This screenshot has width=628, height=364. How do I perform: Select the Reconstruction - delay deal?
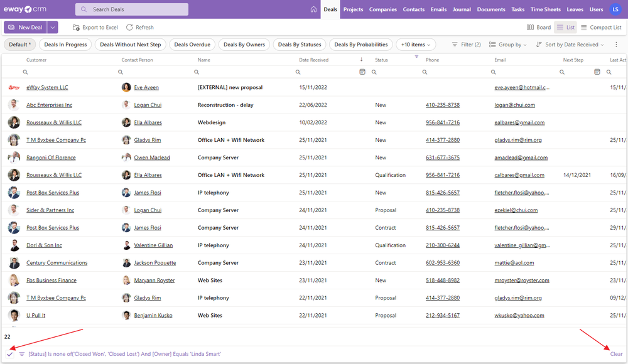[x=225, y=105]
